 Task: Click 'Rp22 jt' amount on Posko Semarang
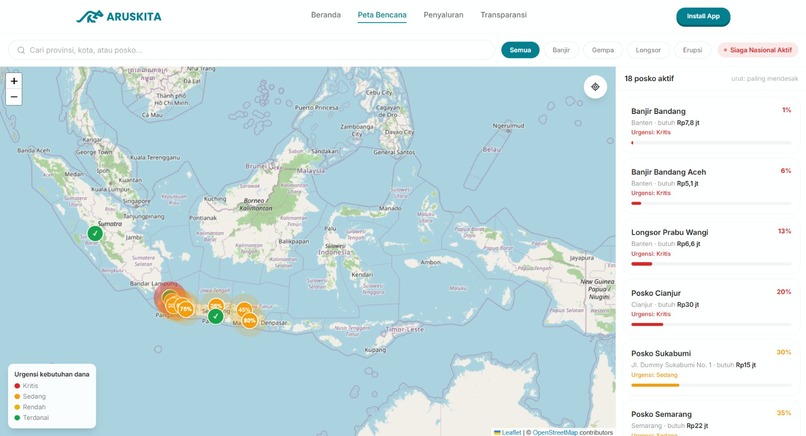697,426
